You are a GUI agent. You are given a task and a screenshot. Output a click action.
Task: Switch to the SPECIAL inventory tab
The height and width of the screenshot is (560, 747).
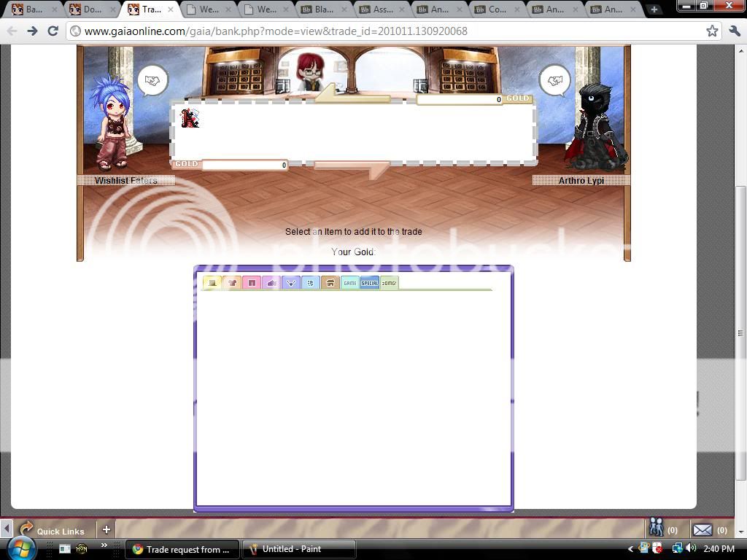[x=370, y=283]
